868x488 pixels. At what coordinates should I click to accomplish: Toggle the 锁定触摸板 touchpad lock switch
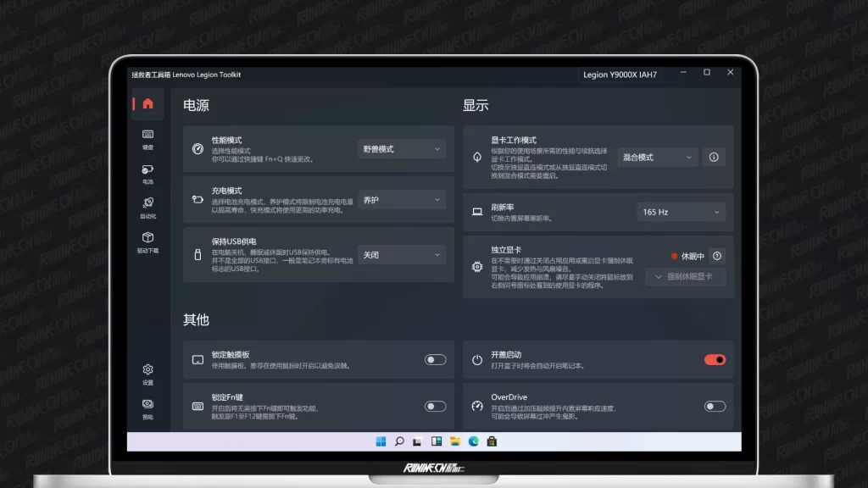[x=435, y=360]
